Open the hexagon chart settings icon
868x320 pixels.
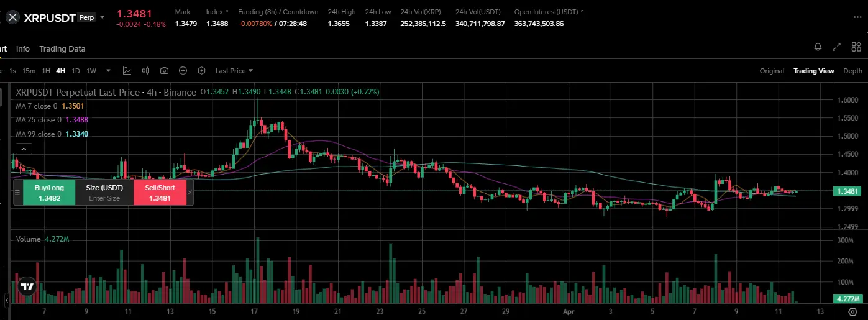point(201,71)
